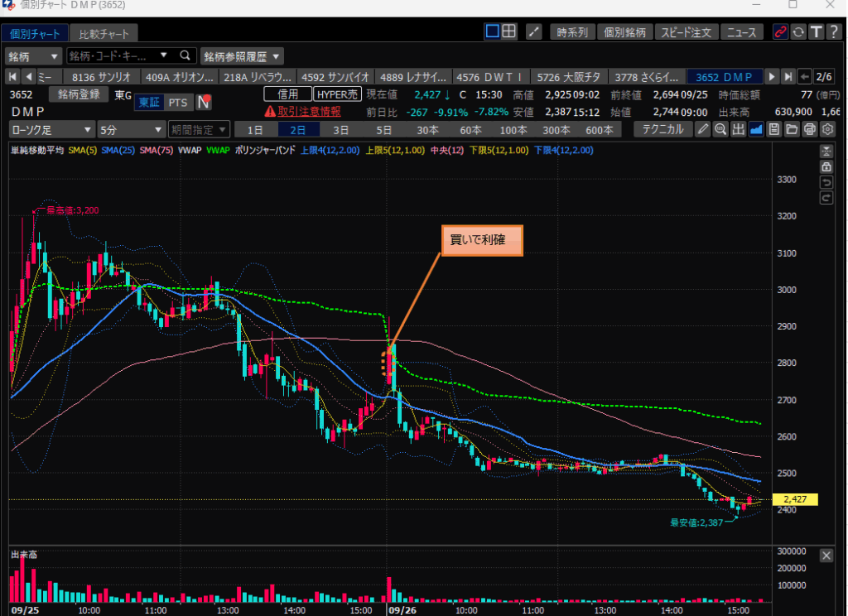Open the ローソク足 chart type dropdown
848x616 pixels.
pos(51,130)
